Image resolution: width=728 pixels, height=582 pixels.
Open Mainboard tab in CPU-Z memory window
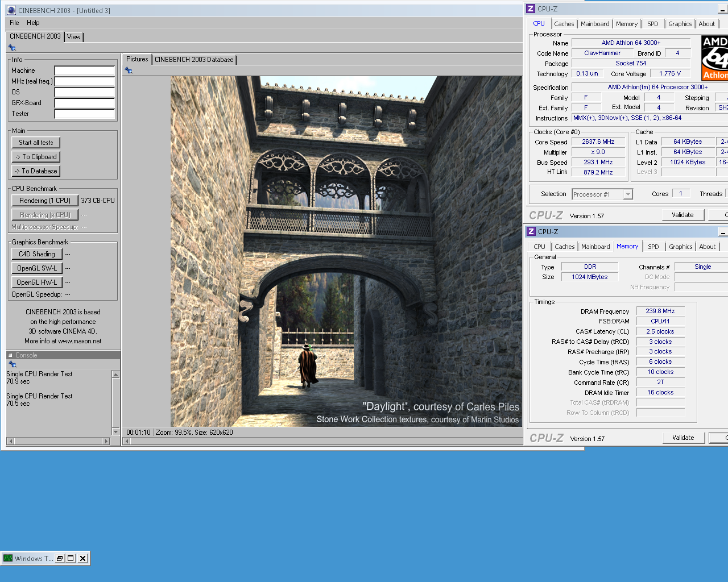pyautogui.click(x=595, y=247)
